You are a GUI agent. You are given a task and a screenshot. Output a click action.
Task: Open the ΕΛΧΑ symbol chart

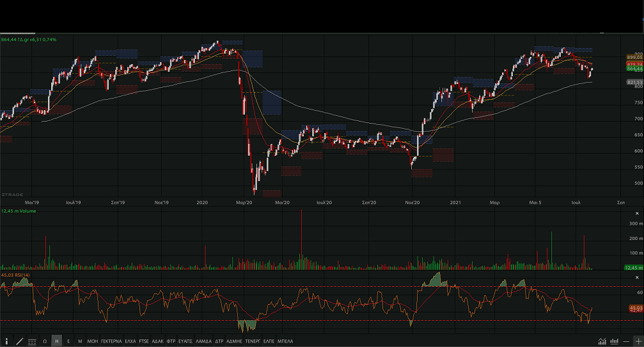pos(130,341)
